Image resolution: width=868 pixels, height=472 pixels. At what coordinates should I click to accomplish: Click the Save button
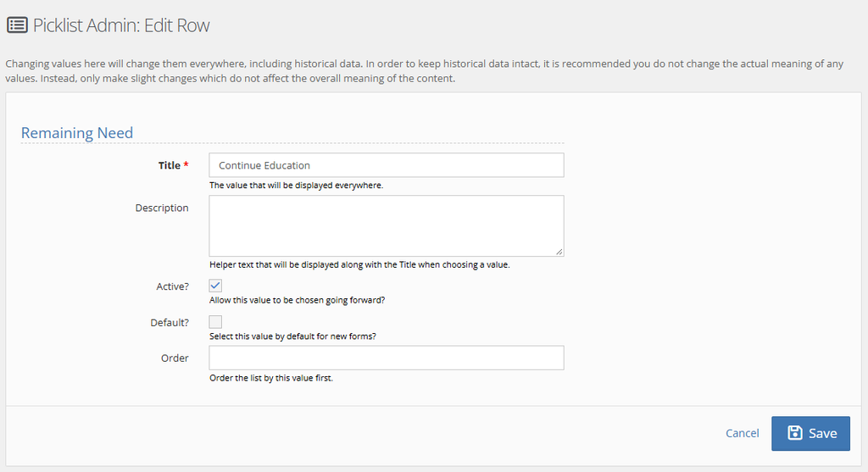(x=810, y=433)
